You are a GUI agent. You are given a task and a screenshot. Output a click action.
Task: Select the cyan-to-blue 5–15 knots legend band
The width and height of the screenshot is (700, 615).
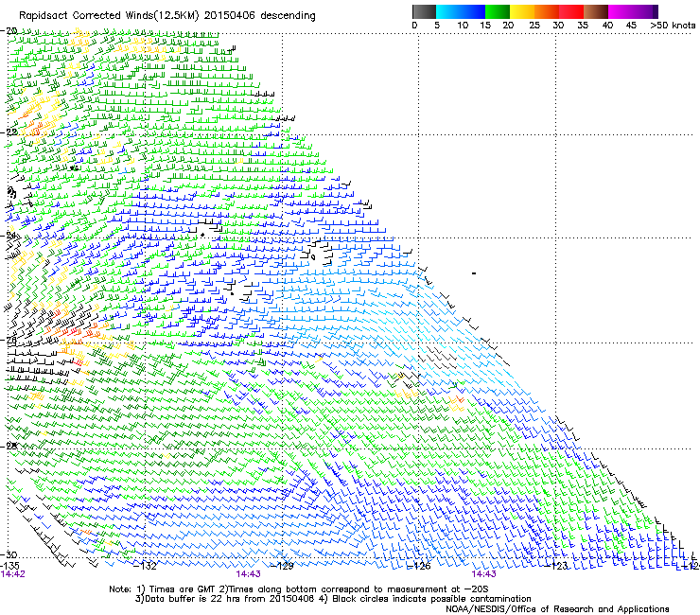461,11
